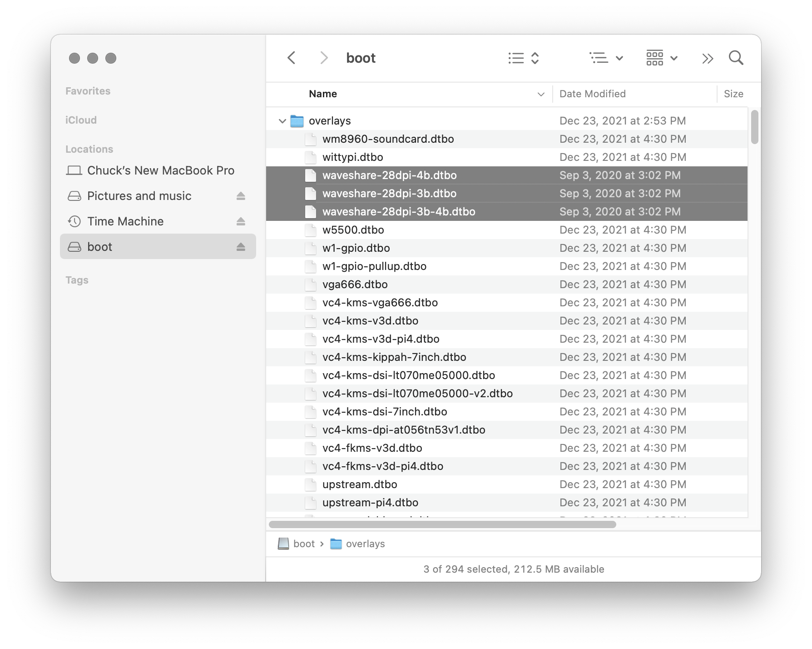Screen dimensions: 812x649
Task: Click the boot disk icon in sidebar
Action: (74, 246)
